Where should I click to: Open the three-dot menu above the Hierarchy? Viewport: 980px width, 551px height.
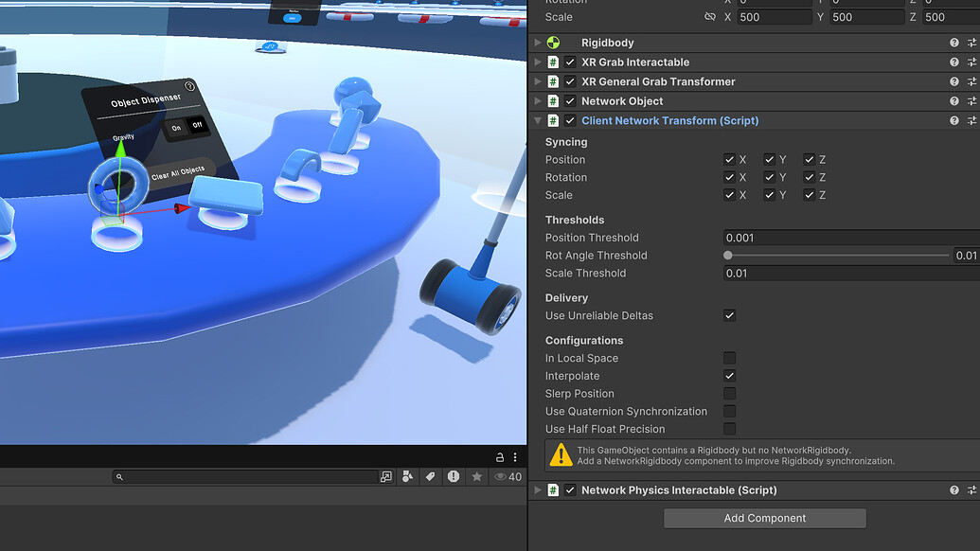pos(514,456)
